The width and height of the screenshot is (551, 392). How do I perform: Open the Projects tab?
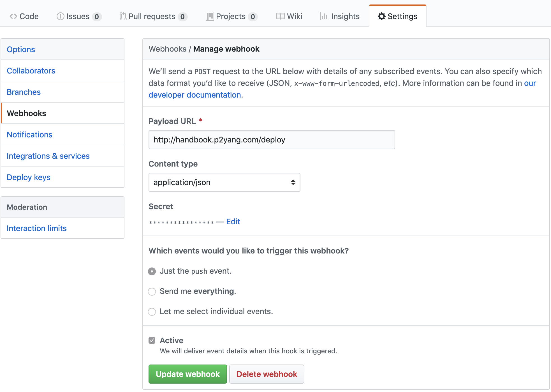click(231, 16)
